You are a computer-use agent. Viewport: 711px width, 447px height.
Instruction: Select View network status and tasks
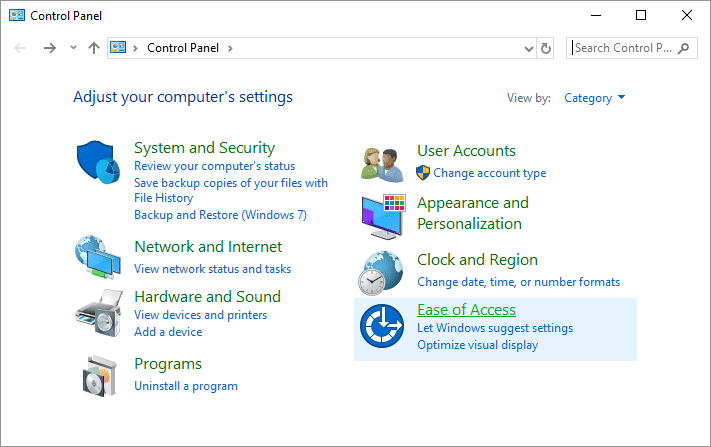(213, 269)
